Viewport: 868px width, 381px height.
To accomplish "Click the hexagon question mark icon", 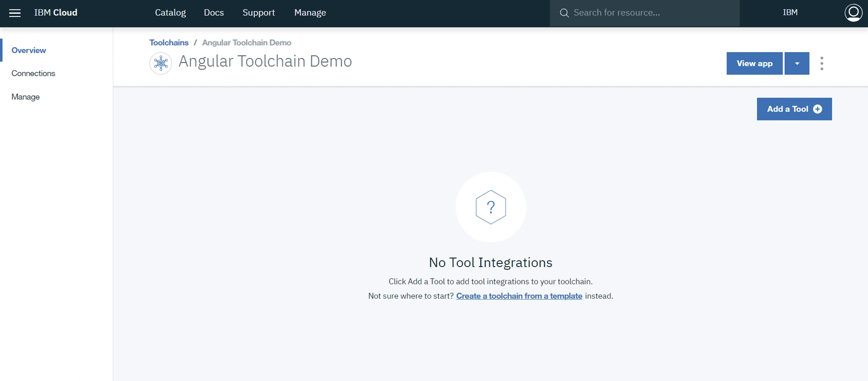I will 491,207.
